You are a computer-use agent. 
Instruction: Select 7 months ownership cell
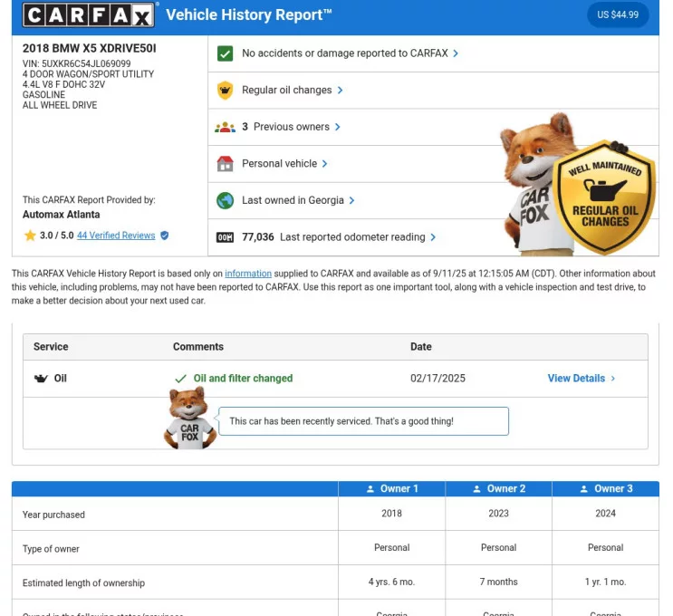498,582
